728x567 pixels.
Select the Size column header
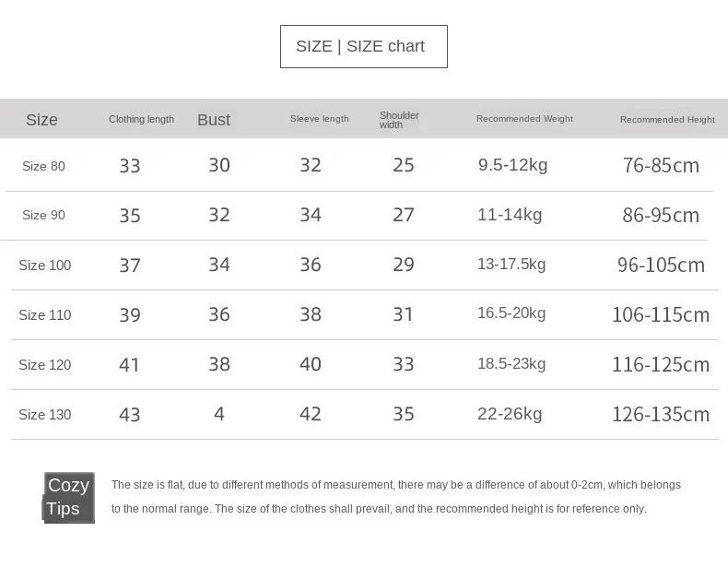pos(41,120)
